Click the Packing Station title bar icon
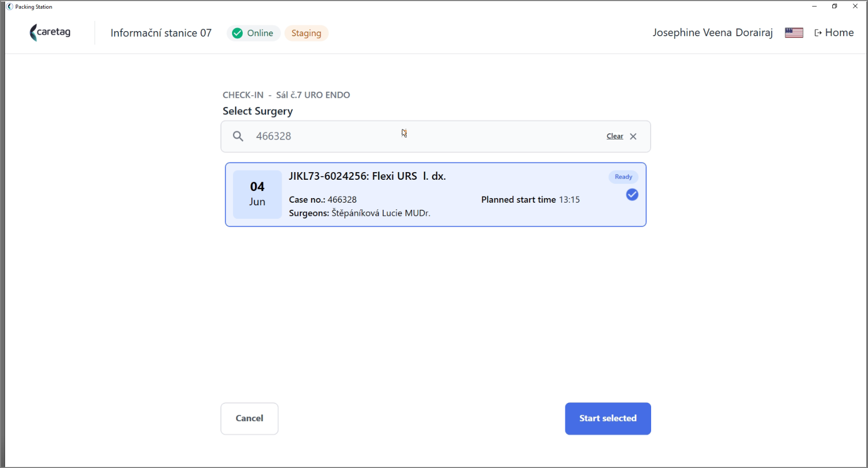Screen dimensions: 868x468 9,7
